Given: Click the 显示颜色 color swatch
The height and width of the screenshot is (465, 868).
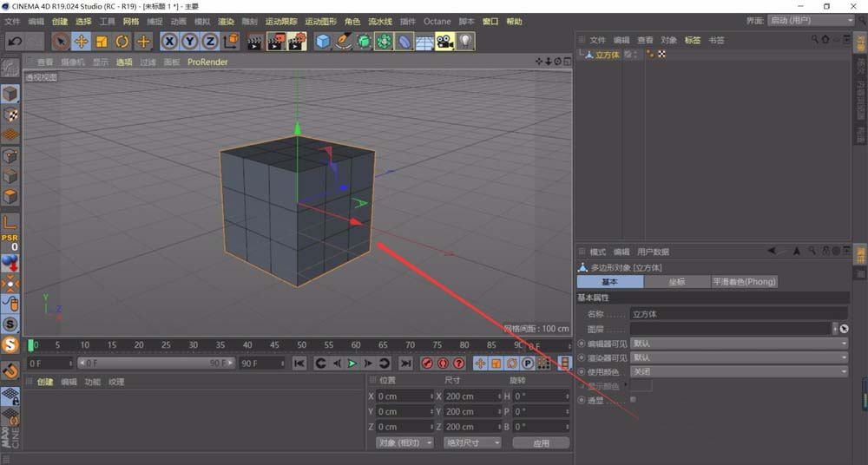Looking at the screenshot, I should (641, 386).
